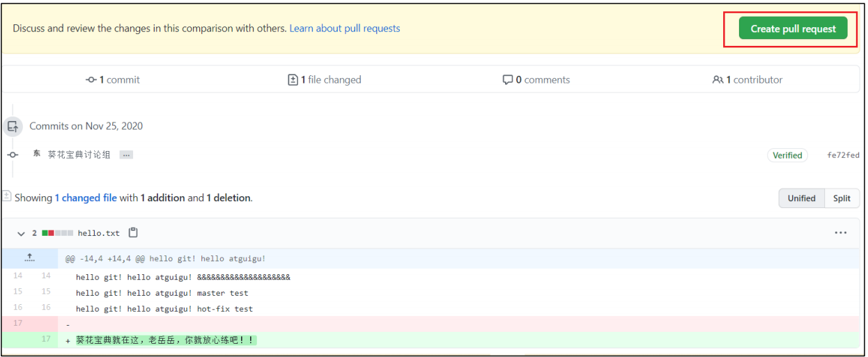Expand hidden lines above the diff hunk
The width and height of the screenshot is (868, 357).
pos(29,258)
